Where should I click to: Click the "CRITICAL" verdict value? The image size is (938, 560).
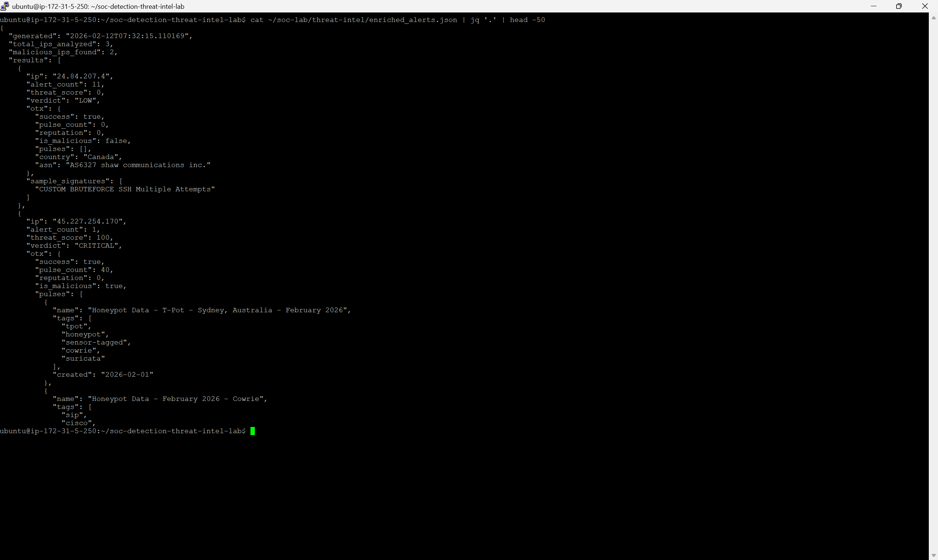pyautogui.click(x=97, y=246)
